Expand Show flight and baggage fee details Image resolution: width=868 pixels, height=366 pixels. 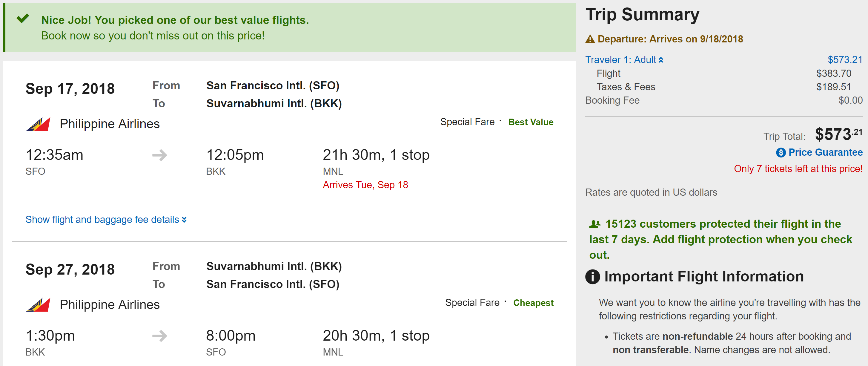tap(106, 220)
